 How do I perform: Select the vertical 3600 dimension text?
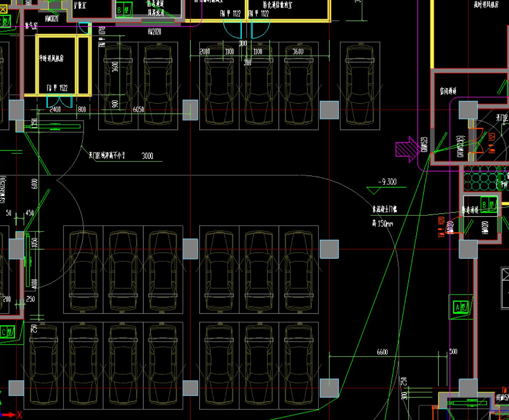tap(115, 67)
